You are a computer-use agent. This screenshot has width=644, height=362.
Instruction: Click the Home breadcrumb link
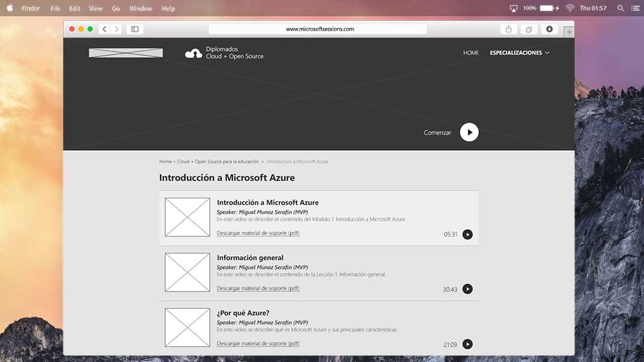165,161
